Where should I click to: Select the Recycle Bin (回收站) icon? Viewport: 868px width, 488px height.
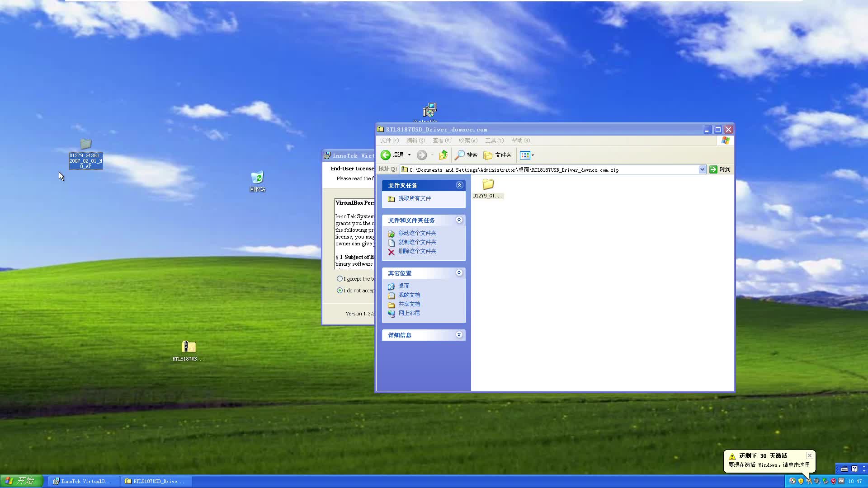[257, 181]
